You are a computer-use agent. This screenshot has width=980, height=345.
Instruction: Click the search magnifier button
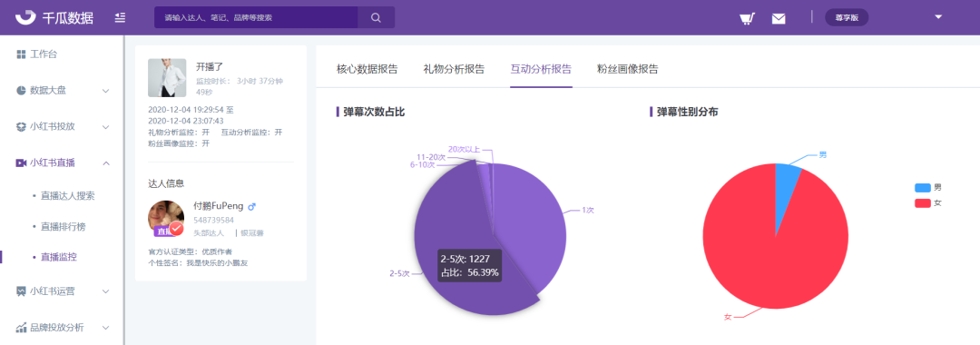[376, 17]
